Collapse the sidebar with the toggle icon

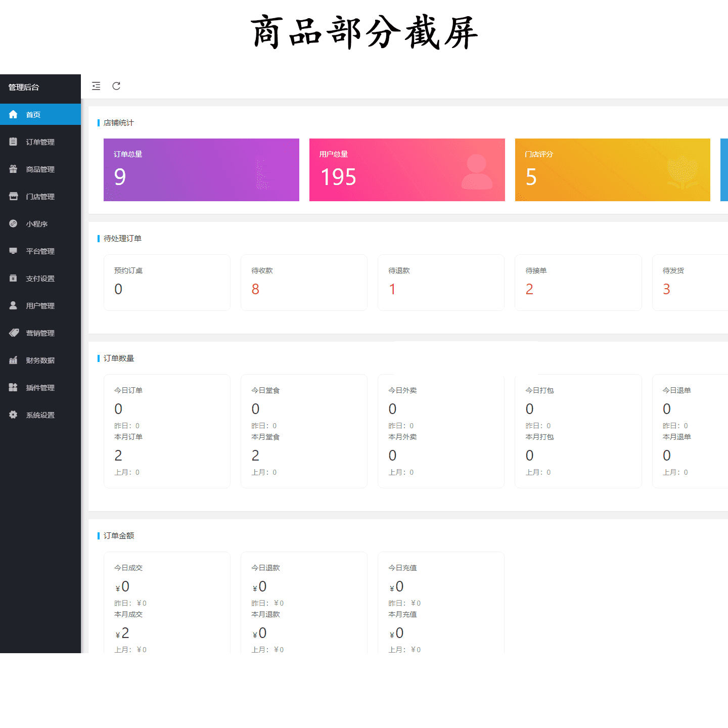(96, 86)
